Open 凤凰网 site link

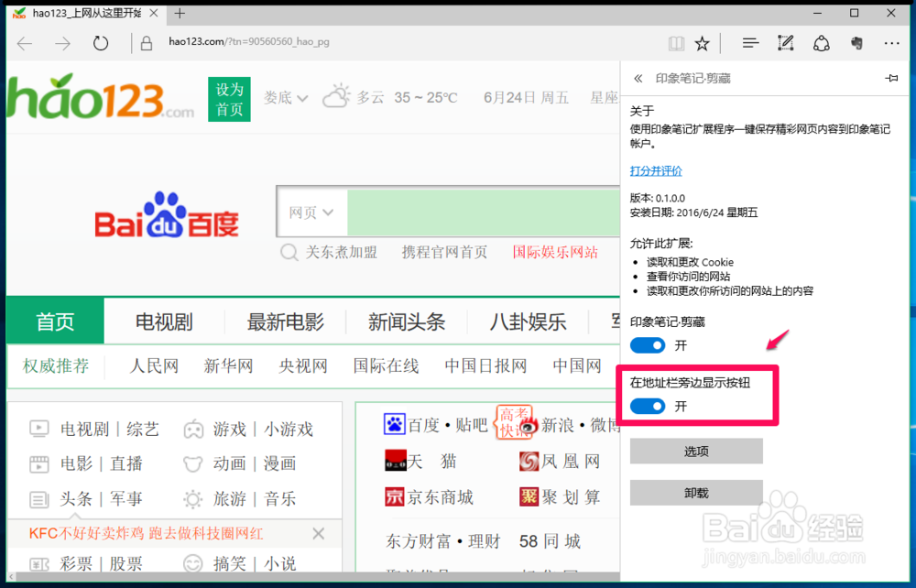[560, 462]
